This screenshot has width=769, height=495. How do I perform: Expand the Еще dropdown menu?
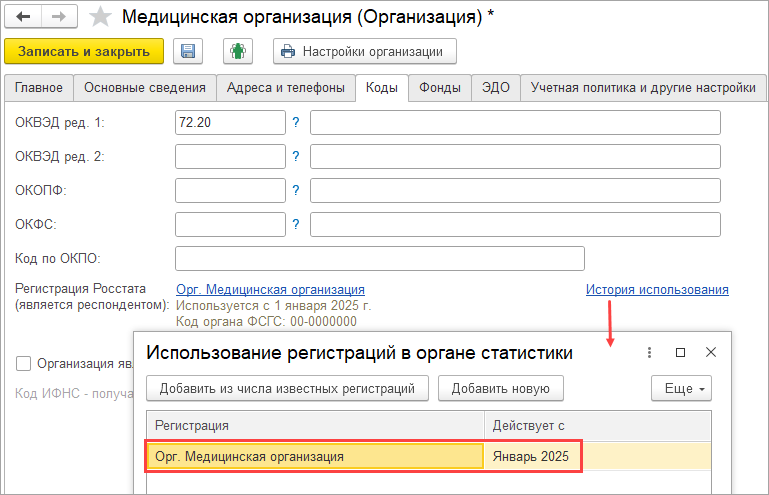(x=681, y=389)
